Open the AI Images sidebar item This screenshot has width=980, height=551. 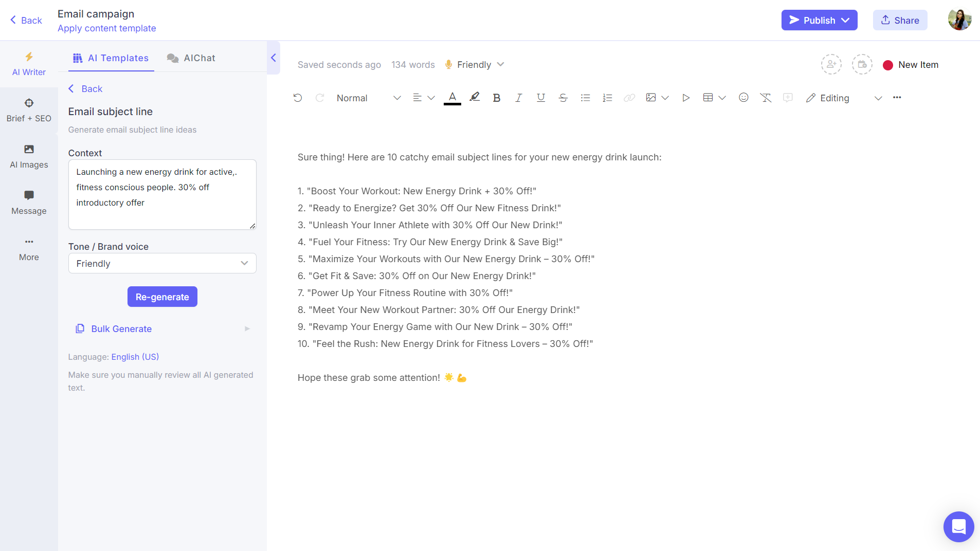pyautogui.click(x=29, y=157)
